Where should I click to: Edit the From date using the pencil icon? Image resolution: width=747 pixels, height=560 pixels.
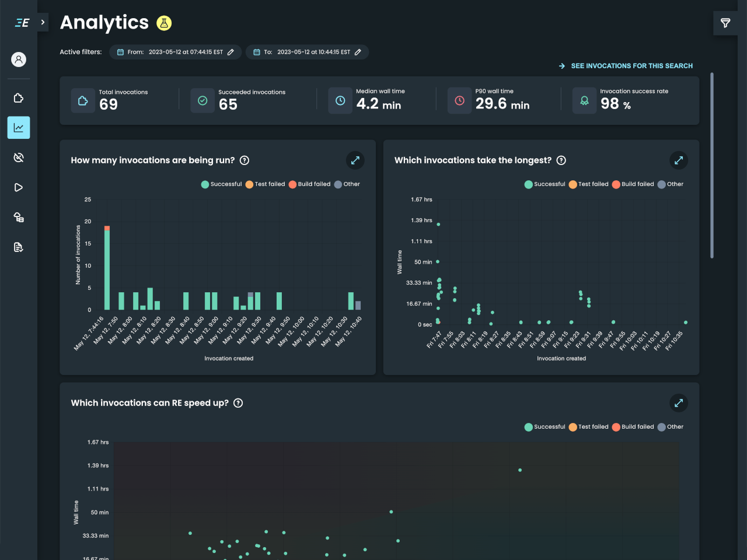tap(232, 51)
